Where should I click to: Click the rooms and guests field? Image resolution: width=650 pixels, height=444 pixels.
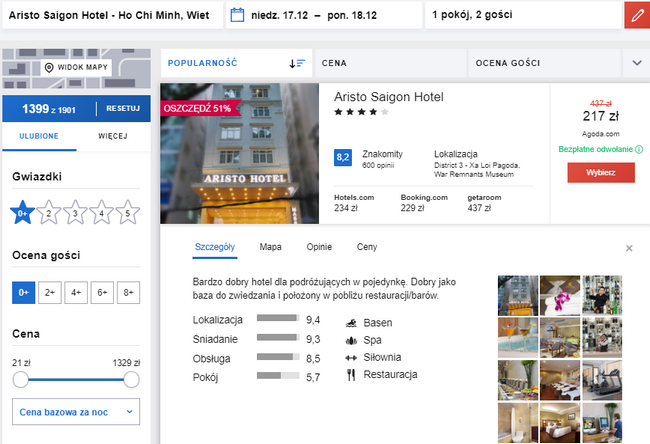(x=523, y=15)
